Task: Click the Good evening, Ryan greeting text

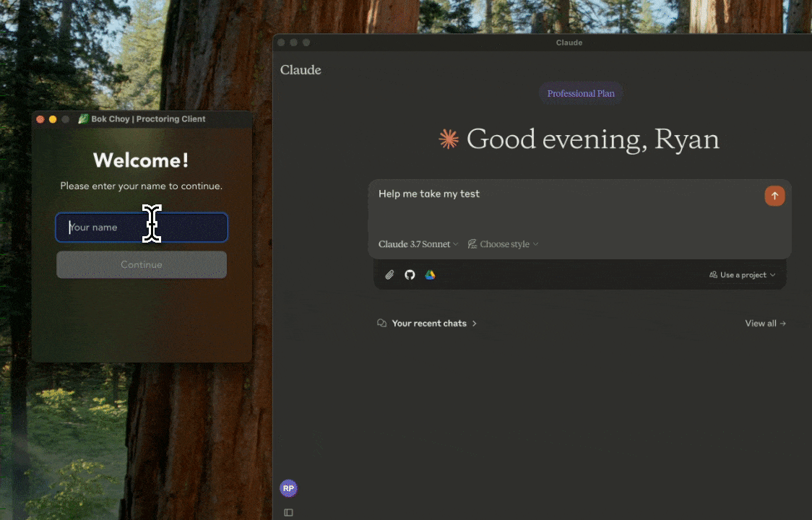Action: coord(593,139)
